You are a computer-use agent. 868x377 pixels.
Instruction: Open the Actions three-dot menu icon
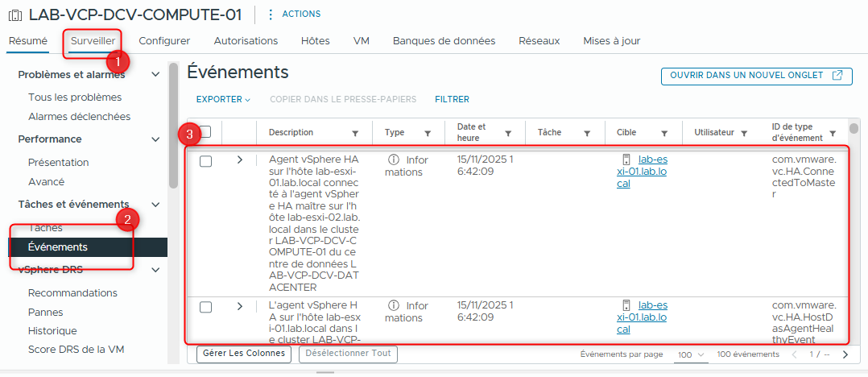coord(271,14)
